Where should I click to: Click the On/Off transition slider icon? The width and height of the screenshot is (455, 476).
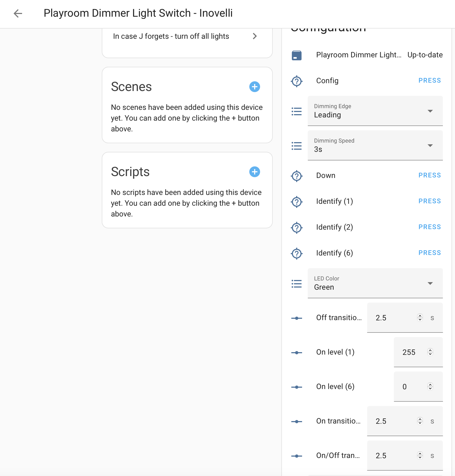[297, 456]
